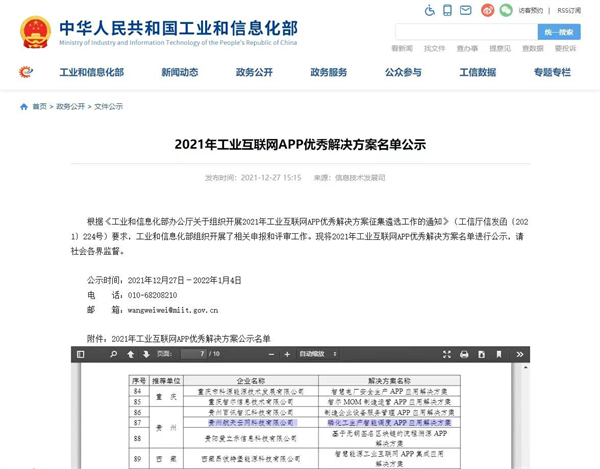Image resolution: width=600 pixels, height=469 pixels.
Task: Open the mobile version phone icon
Action: click(447, 10)
